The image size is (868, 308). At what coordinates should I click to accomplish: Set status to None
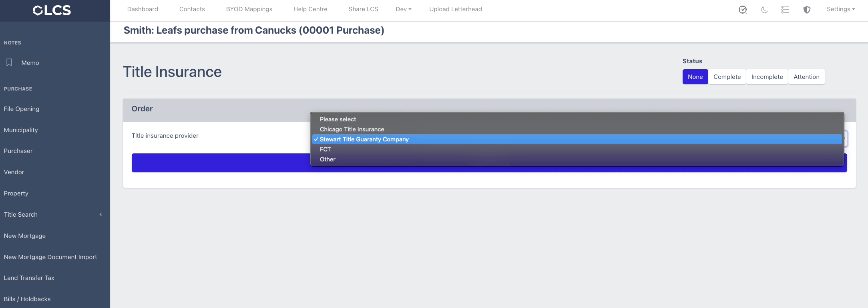pyautogui.click(x=695, y=77)
